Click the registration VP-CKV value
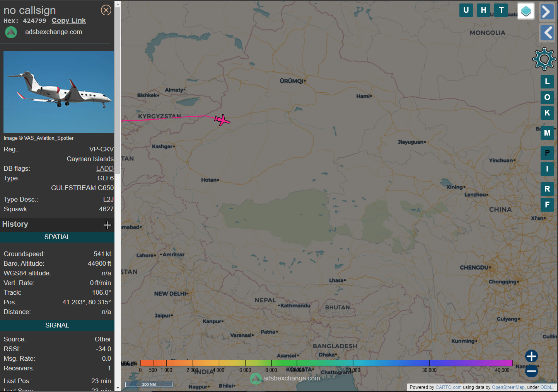Viewport: 558px width, 392px height. pos(101,149)
